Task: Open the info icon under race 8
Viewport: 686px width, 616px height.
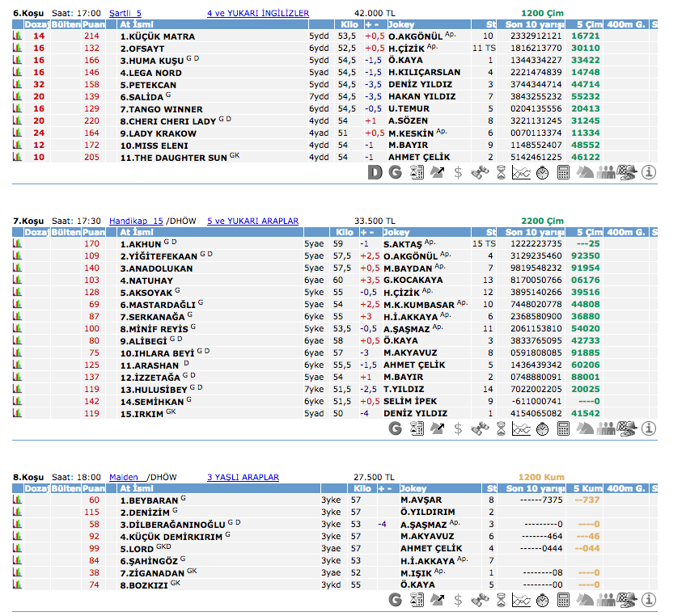Action: click(x=648, y=600)
